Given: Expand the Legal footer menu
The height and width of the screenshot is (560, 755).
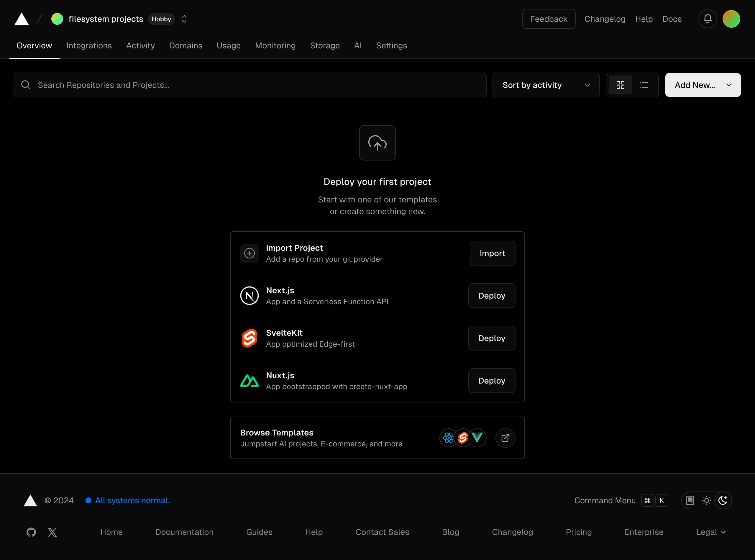Looking at the screenshot, I should [710, 532].
